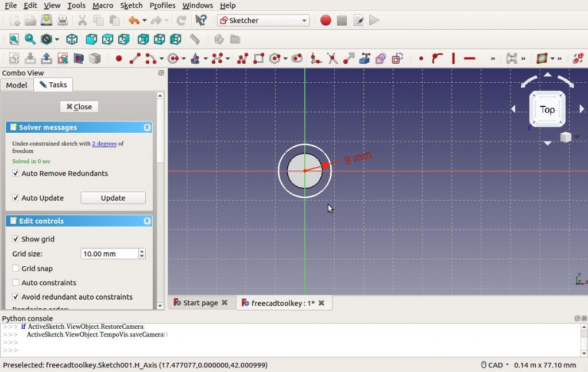Toggle the Auto Update checkbox

[16, 198]
